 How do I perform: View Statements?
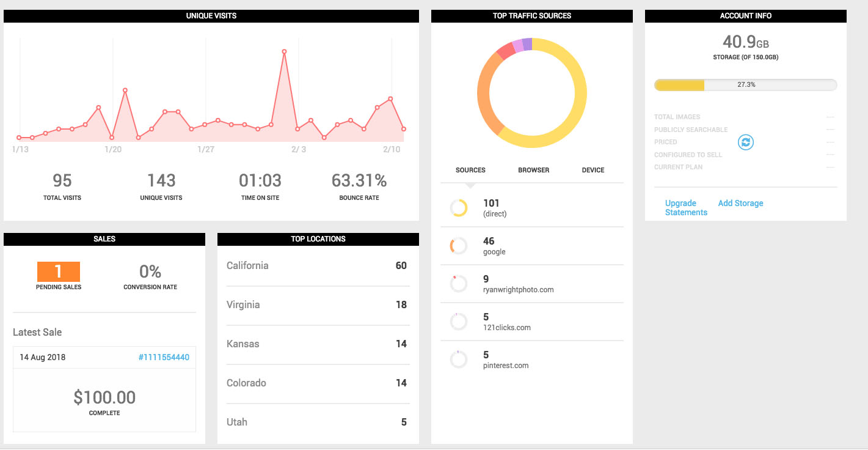(686, 212)
